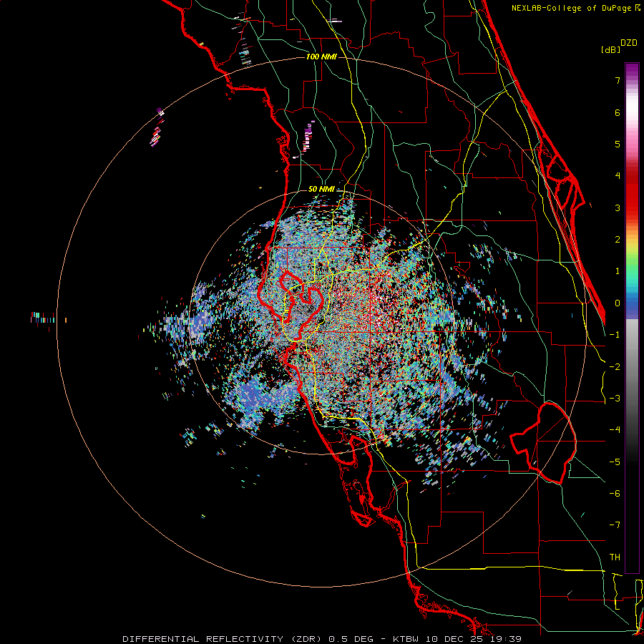
Task: Click the -2 value on color scale
Action: [x=615, y=367]
